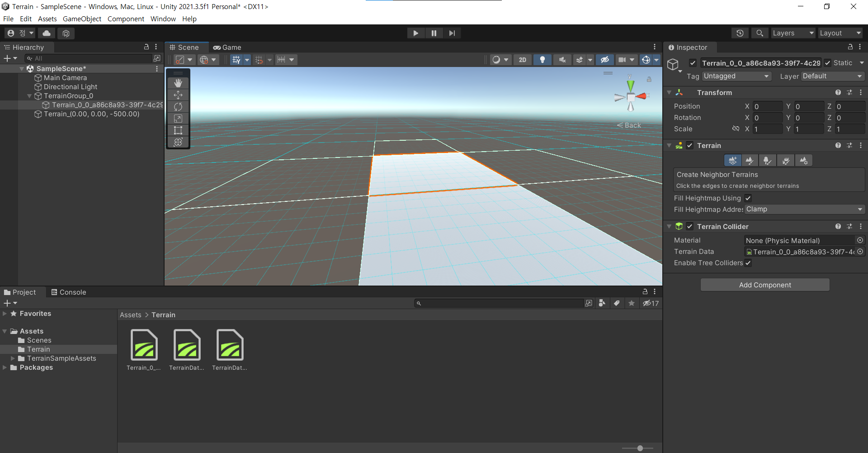Toggle Enable Tree Colliders checkbox

748,263
